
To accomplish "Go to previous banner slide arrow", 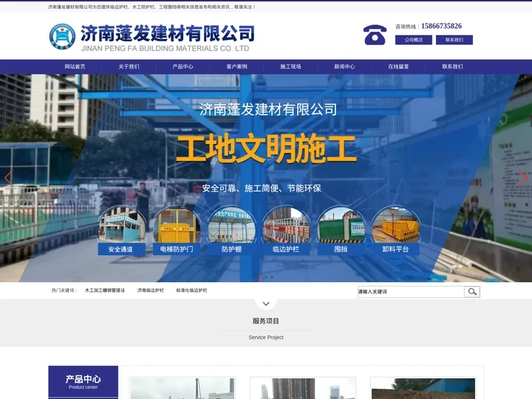I will tap(8, 178).
